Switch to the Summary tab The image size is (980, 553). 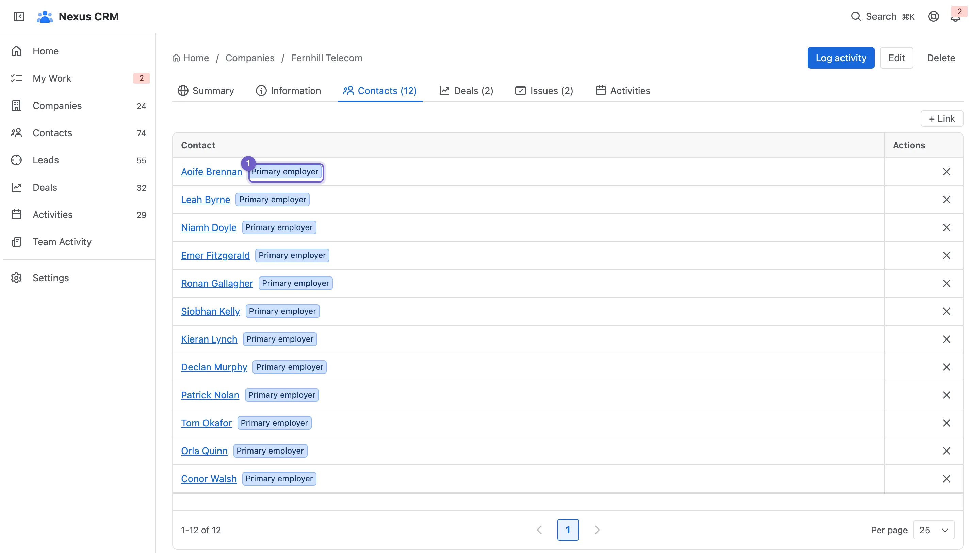[x=206, y=91]
